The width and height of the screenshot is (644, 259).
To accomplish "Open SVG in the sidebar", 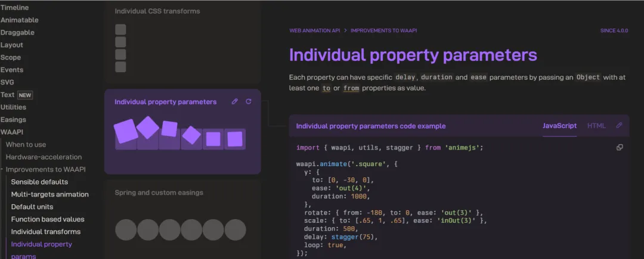I will pos(7,82).
